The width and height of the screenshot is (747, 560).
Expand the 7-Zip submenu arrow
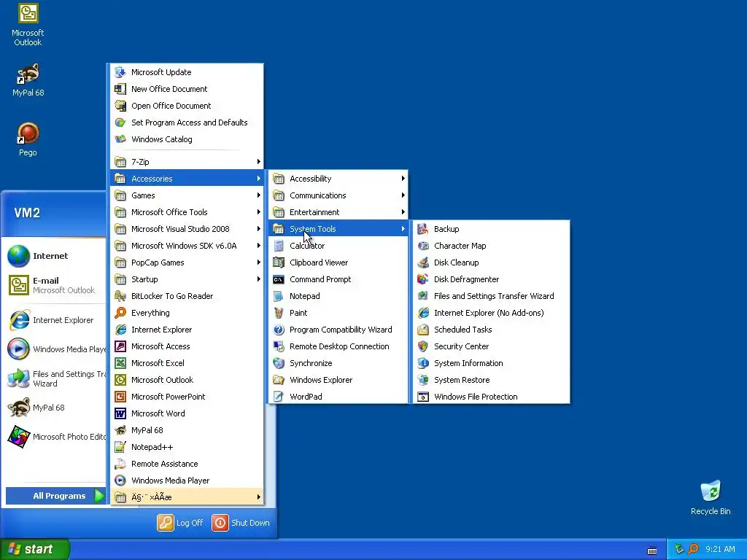[258, 162]
